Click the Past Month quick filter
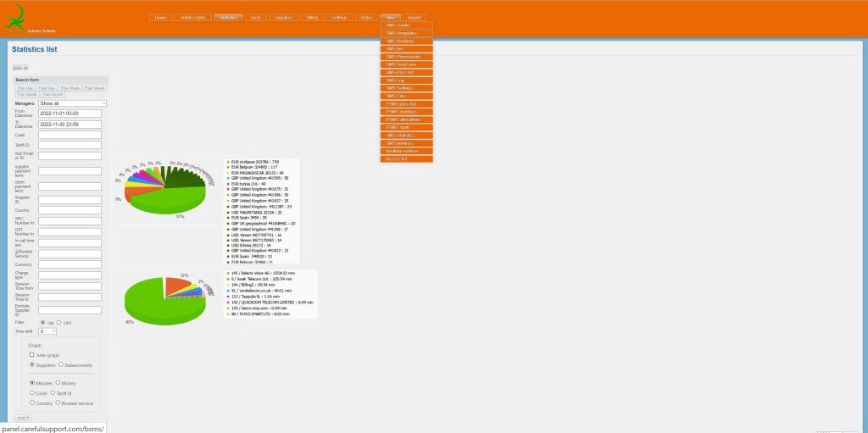The image size is (868, 433). coord(53,95)
